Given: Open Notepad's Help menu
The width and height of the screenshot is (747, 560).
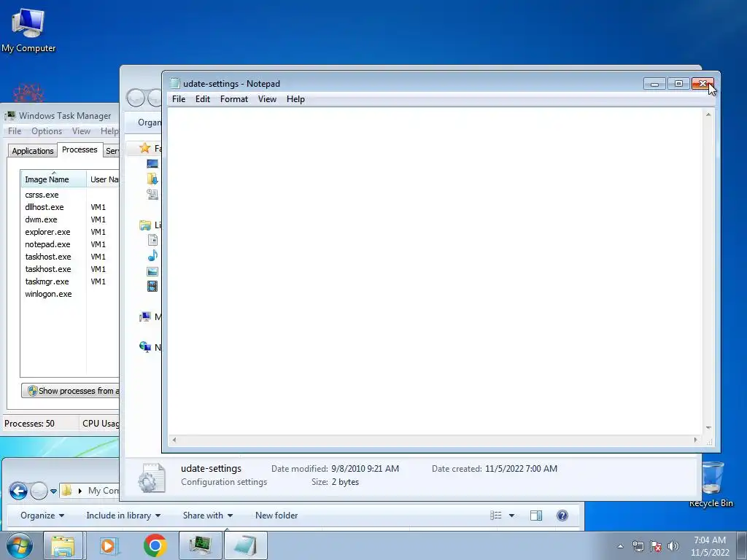Looking at the screenshot, I should (295, 99).
